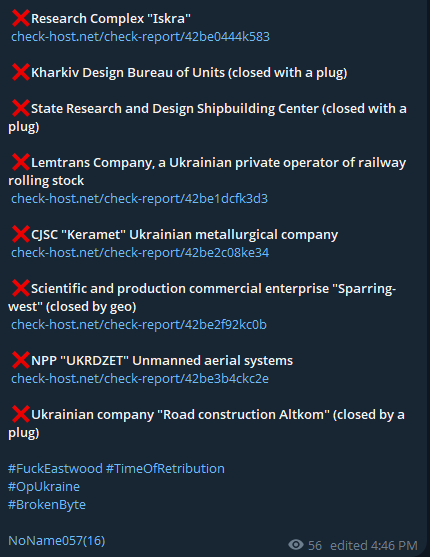Open Lemtrans check-report link 42be1dcfk3d3

click(x=139, y=199)
